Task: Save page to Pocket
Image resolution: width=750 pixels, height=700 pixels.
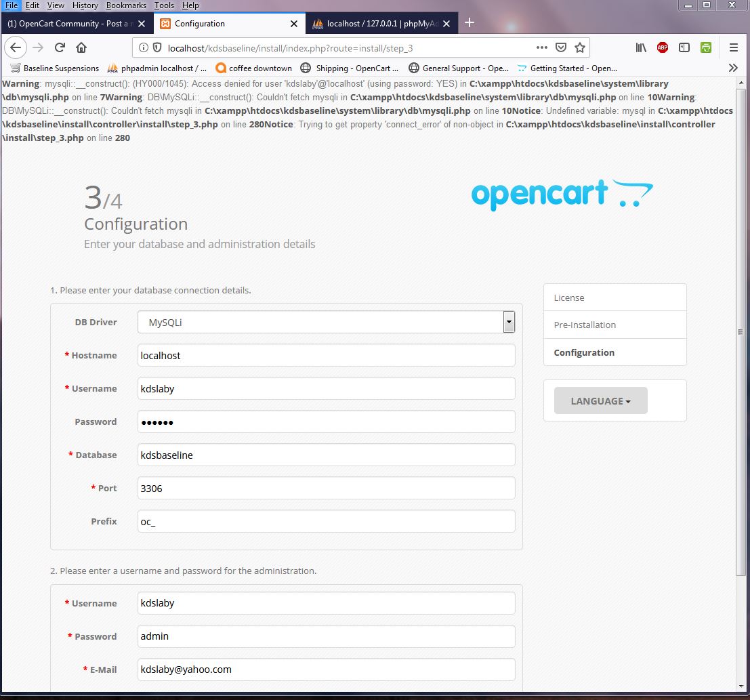Action: pyautogui.click(x=560, y=47)
